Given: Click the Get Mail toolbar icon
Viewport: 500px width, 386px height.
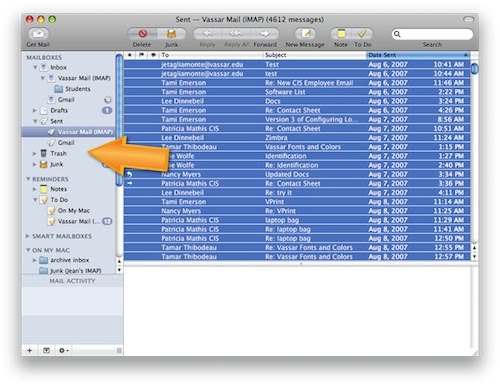Looking at the screenshot, I should (x=38, y=33).
